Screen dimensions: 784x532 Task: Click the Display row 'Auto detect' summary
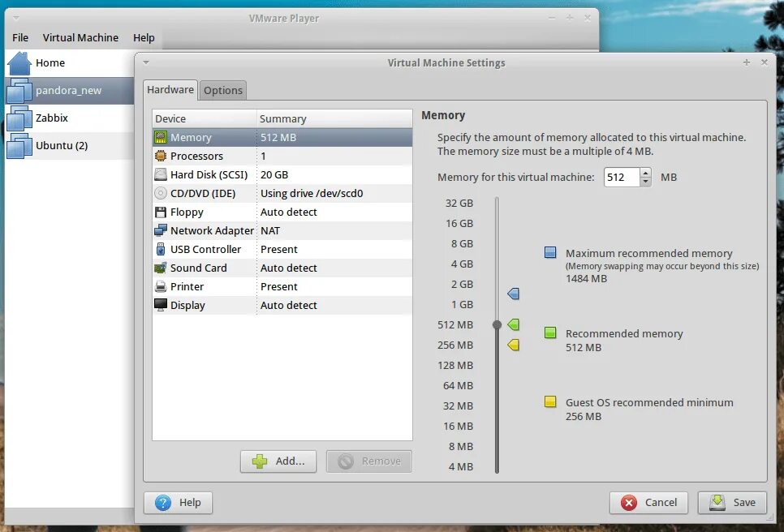pos(288,305)
